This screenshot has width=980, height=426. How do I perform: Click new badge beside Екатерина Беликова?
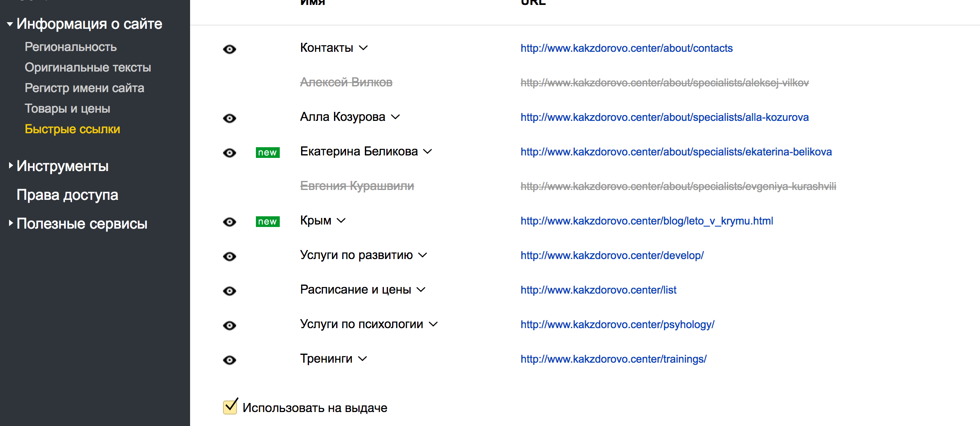[267, 153]
